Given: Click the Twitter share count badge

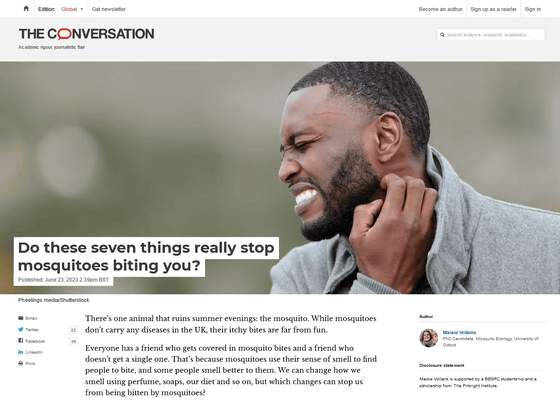Looking at the screenshot, I should tap(73, 330).
